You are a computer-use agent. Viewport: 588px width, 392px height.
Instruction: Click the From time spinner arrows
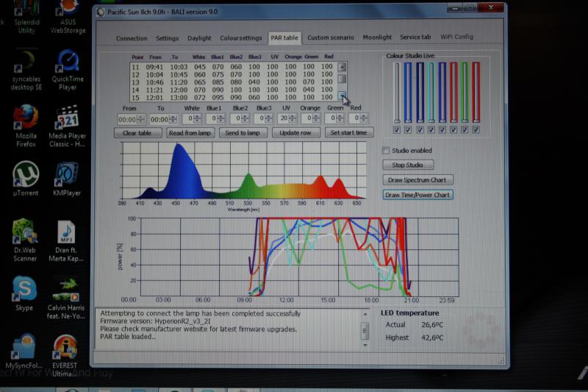[x=140, y=118]
